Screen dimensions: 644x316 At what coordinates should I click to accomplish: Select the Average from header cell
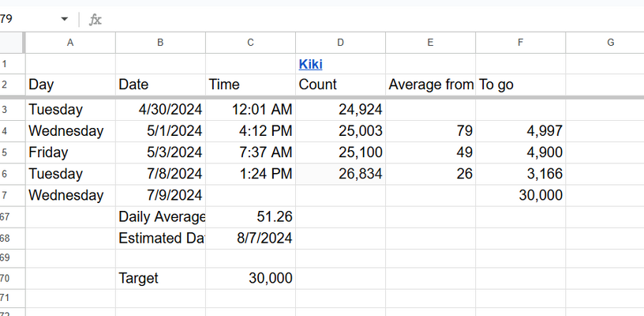coord(430,85)
